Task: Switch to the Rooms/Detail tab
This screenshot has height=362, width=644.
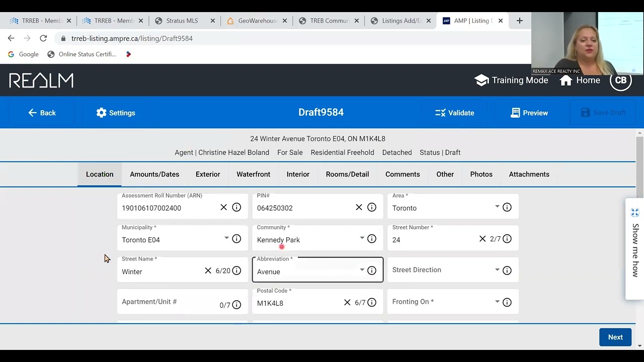Action: pos(347,174)
